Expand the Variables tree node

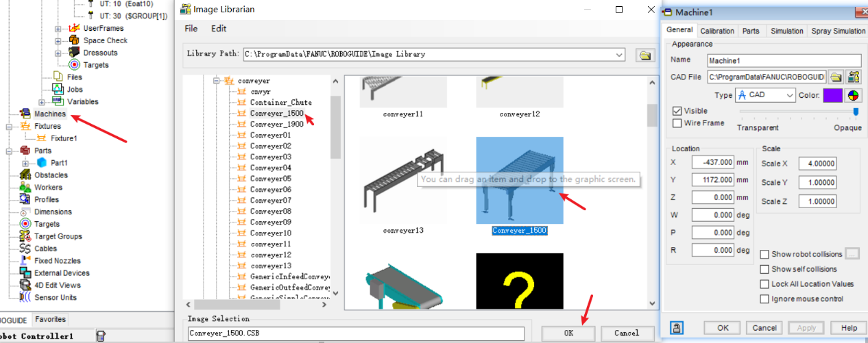click(42, 102)
